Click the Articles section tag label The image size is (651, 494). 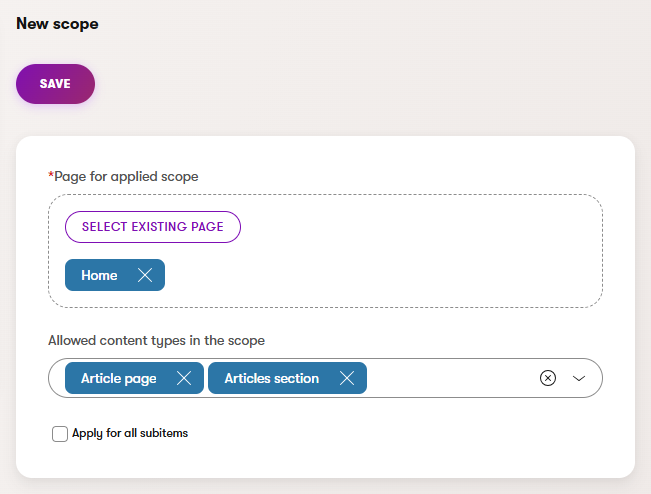pos(272,378)
